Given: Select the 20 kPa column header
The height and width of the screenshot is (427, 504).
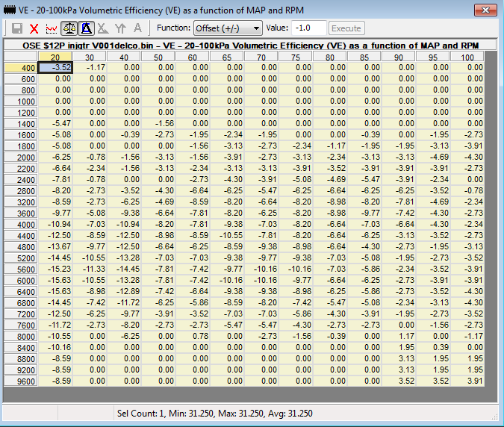Looking at the screenshot, I should click(55, 57).
